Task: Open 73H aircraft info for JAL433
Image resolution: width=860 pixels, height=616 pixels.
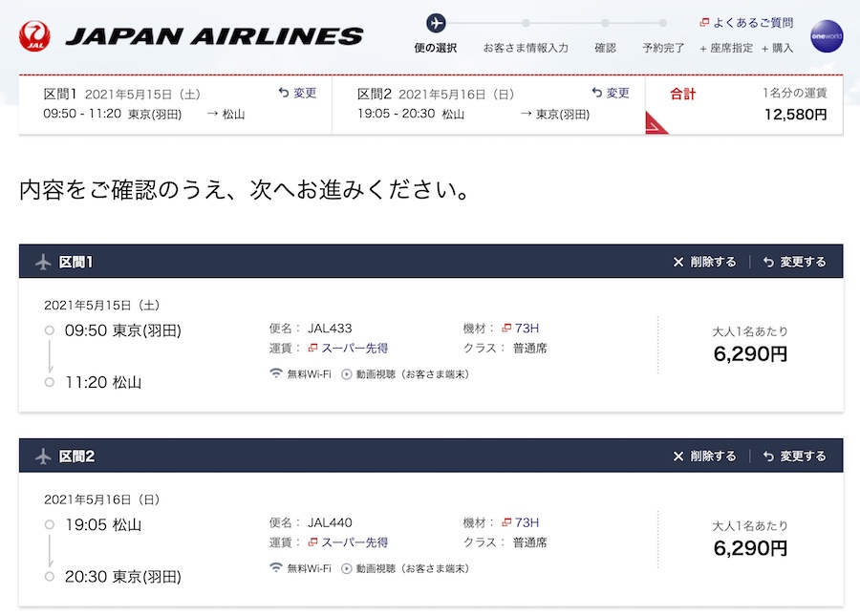Action: (x=521, y=328)
